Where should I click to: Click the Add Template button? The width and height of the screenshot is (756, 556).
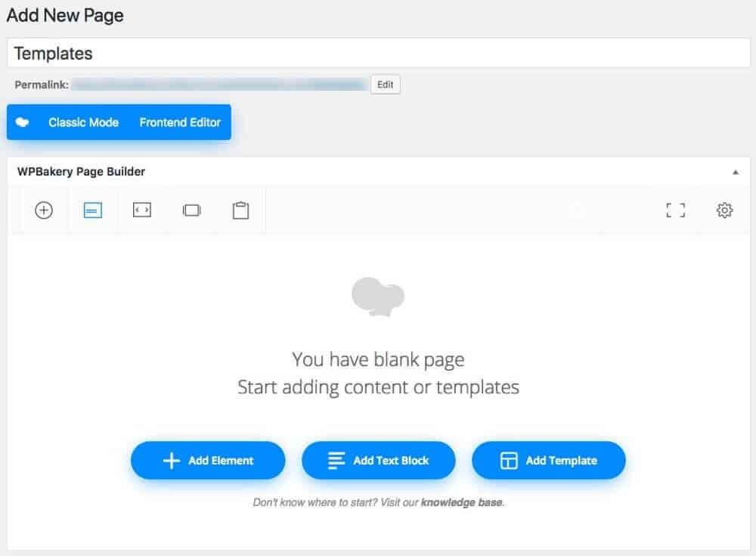[549, 461]
